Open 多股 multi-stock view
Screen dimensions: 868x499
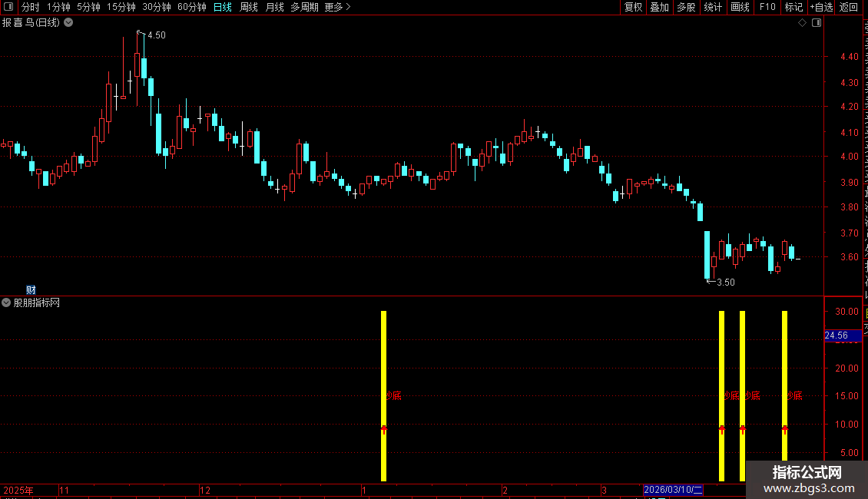point(686,7)
